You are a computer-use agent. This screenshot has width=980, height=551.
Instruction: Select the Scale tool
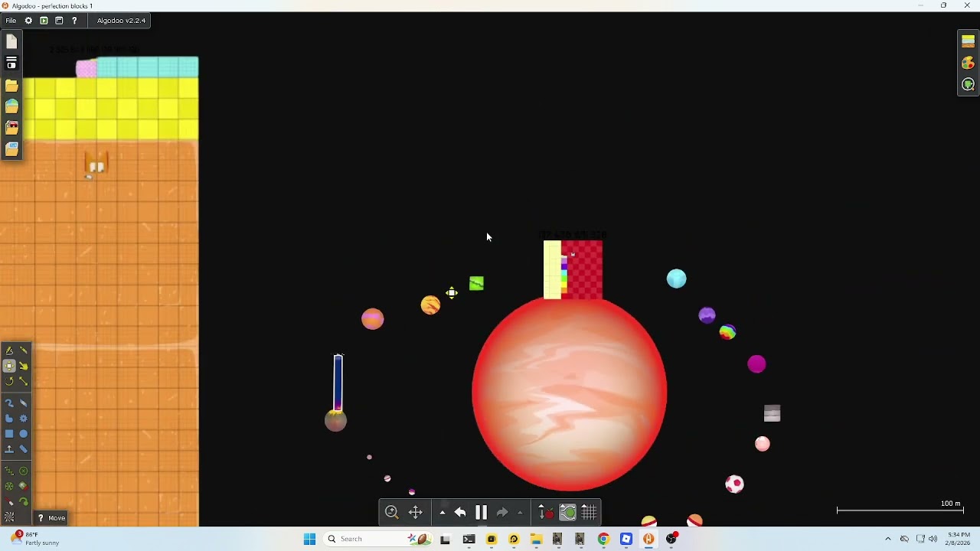pos(24,381)
